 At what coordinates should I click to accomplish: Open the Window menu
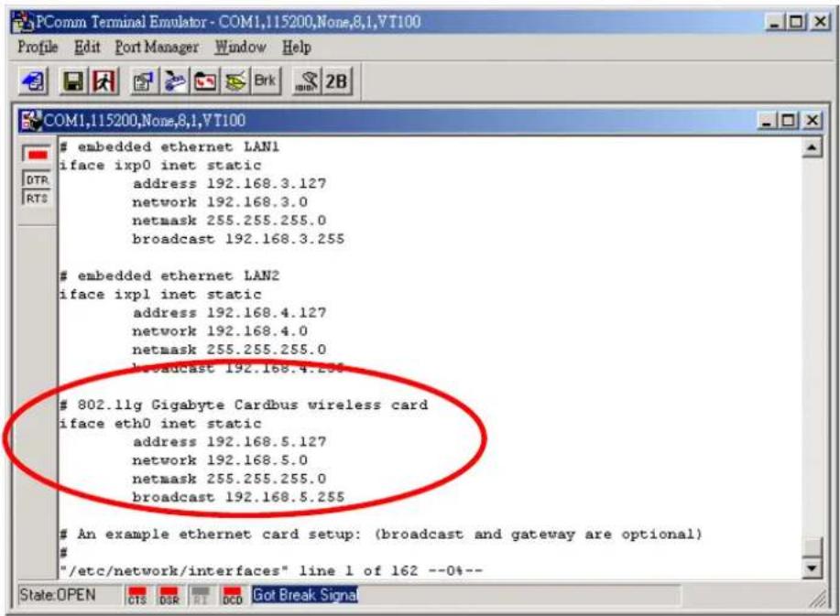[x=240, y=47]
